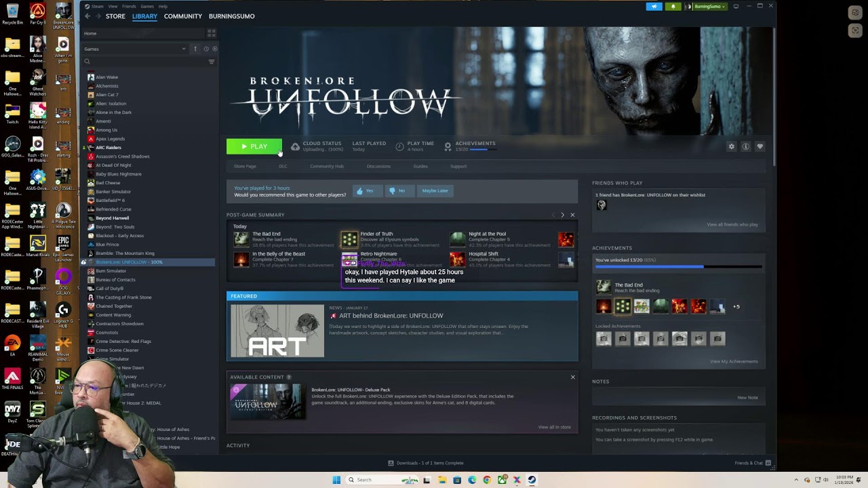Go forward with the navigation arrow
The width and height of the screenshot is (868, 488).
click(98, 16)
